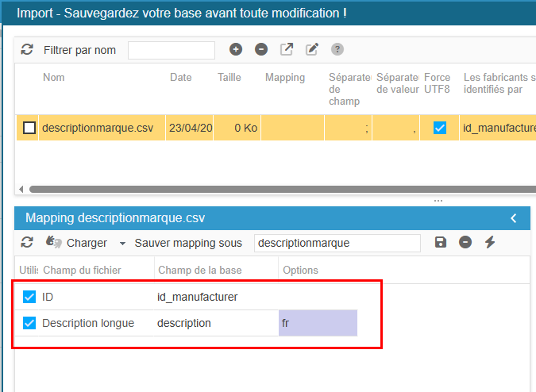Select the fr language option cell
This screenshot has height=392, width=536.
click(318, 323)
